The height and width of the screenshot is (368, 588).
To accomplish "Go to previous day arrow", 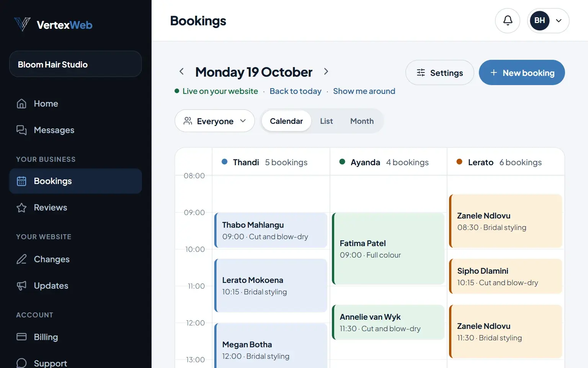I will [x=182, y=72].
